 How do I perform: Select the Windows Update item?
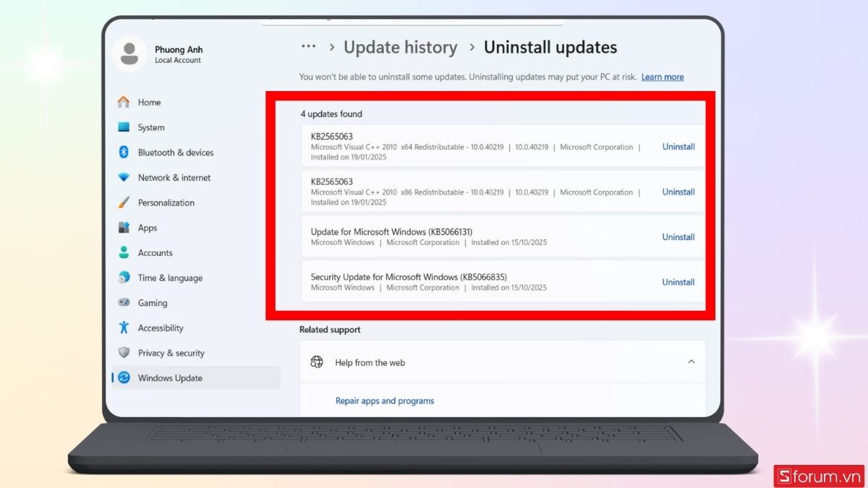pyautogui.click(x=195, y=378)
